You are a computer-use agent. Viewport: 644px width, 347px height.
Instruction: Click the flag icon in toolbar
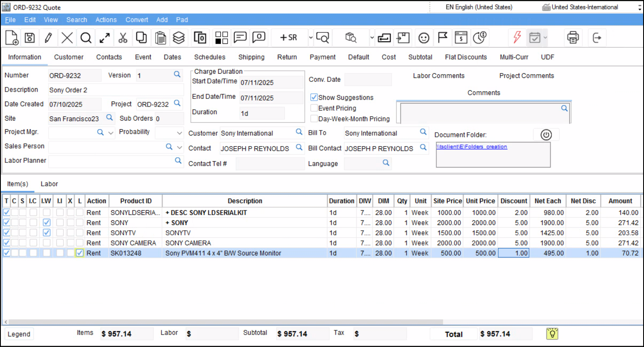click(x=442, y=38)
